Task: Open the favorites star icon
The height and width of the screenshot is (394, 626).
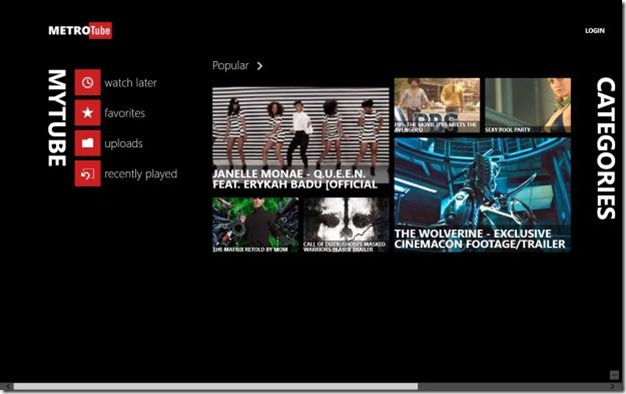Action: (87, 113)
